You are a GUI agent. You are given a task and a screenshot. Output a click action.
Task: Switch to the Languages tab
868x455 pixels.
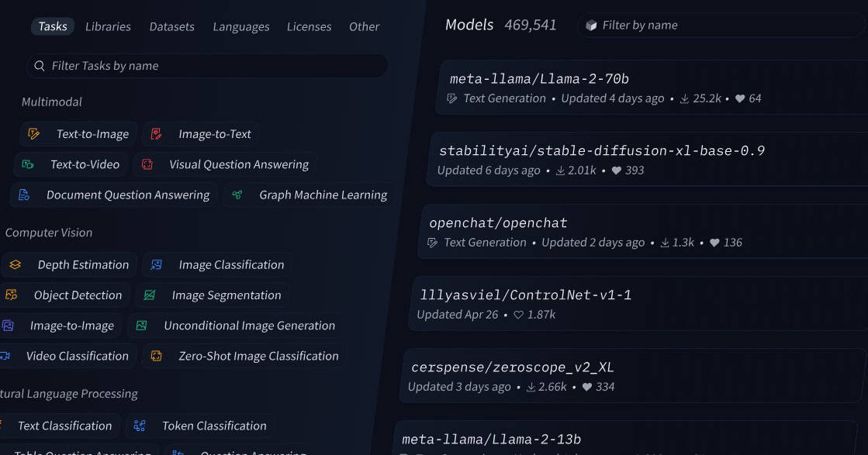240,26
